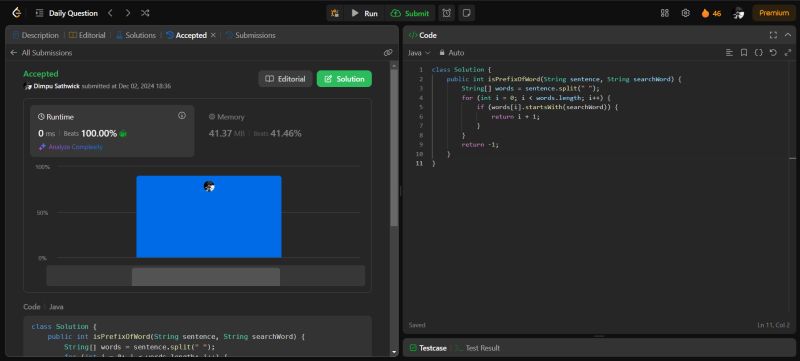
Task: Select the Runtime stats card
Action: (x=112, y=131)
